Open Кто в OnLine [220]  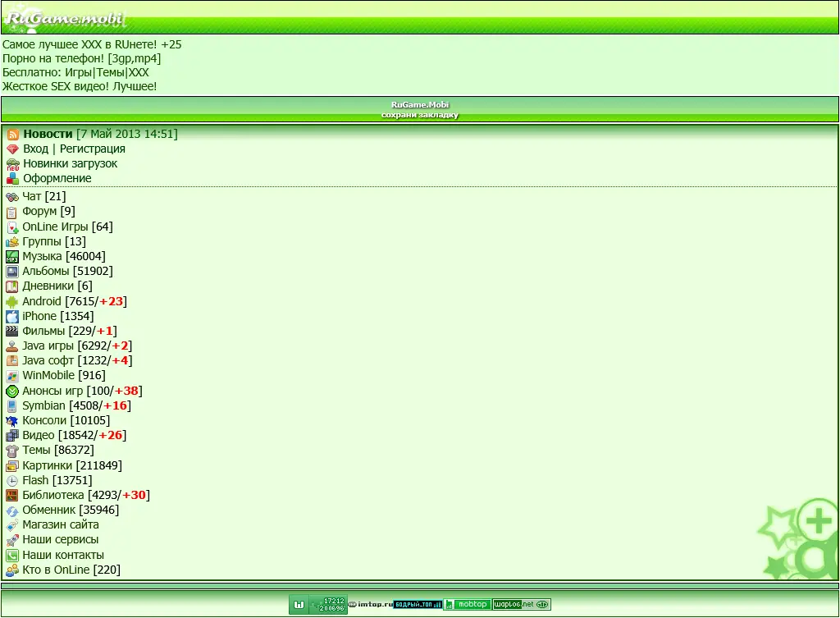tap(71, 570)
